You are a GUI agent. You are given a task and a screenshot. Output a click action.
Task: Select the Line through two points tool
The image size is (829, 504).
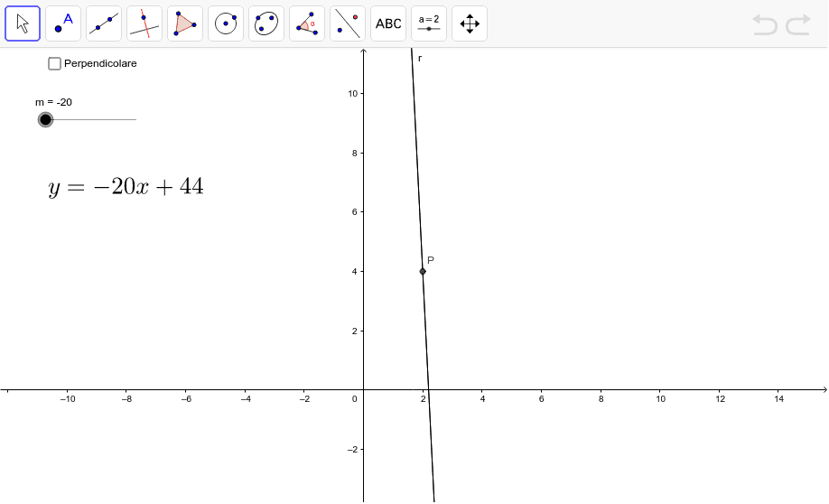pyautogui.click(x=104, y=23)
